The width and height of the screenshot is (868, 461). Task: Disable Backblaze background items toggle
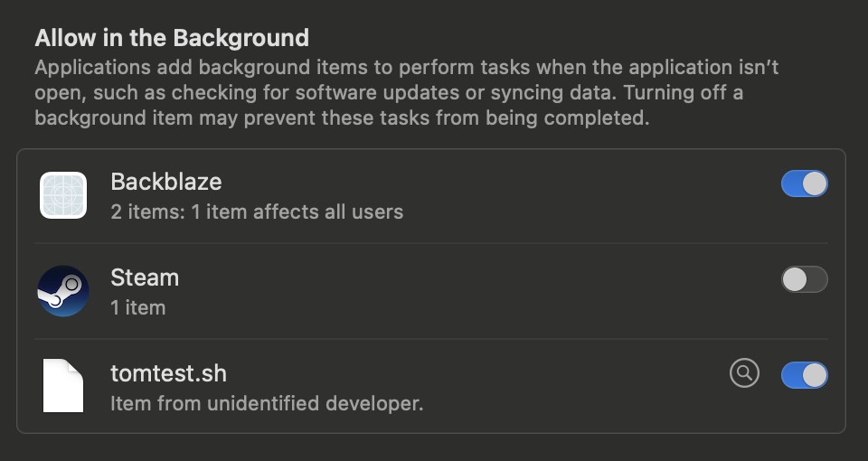pyautogui.click(x=805, y=183)
